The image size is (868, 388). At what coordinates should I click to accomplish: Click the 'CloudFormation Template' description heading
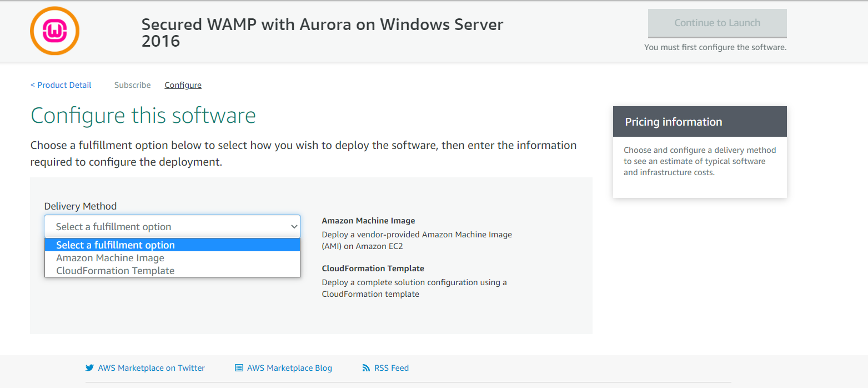[373, 268]
